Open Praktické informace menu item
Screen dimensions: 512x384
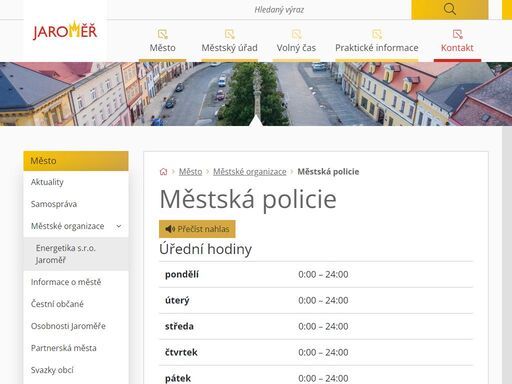click(377, 48)
